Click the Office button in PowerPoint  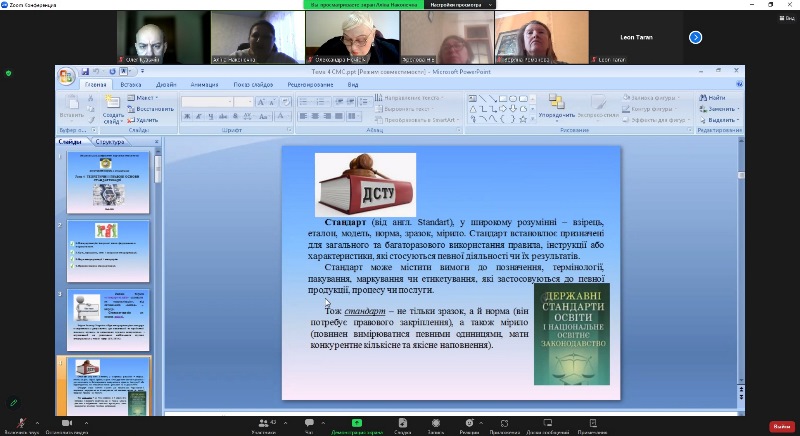[66, 77]
